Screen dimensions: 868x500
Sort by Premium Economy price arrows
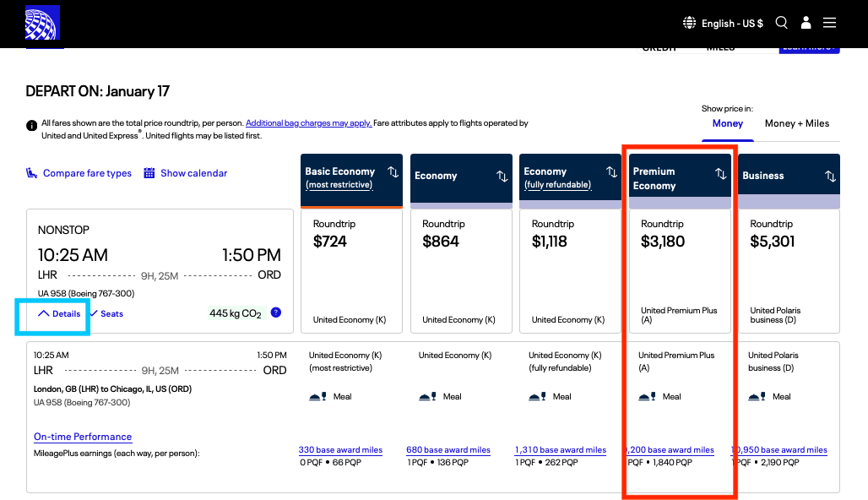point(720,173)
